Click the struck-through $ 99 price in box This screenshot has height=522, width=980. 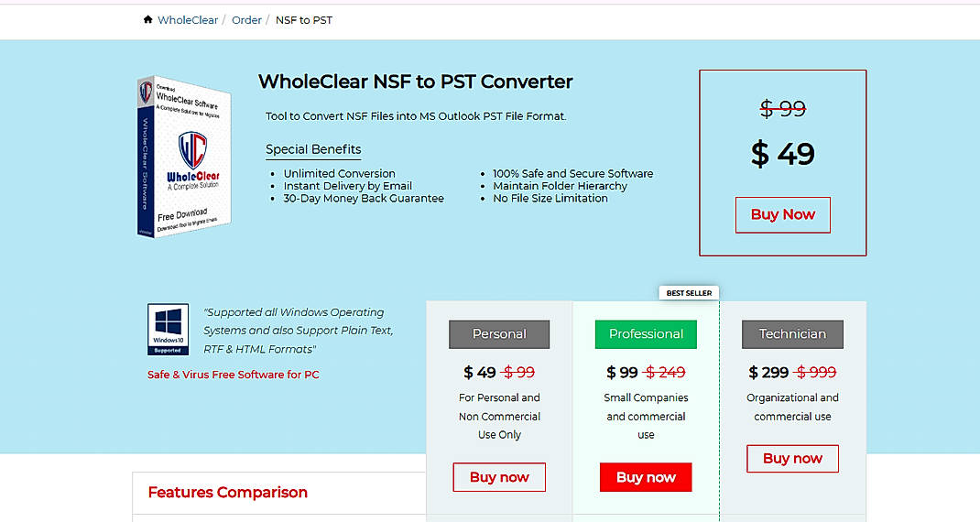tap(782, 109)
